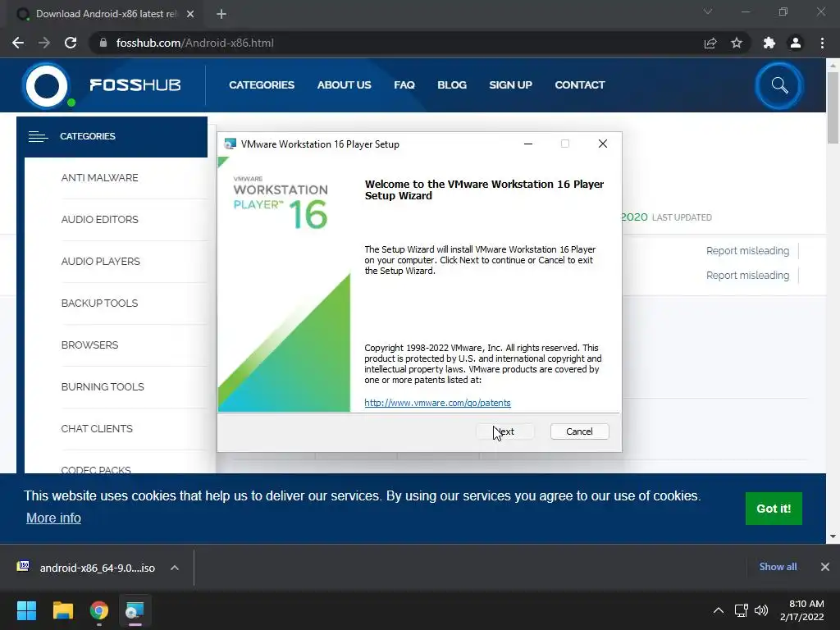840x630 pixels.
Task: Open Windows Start menu
Action: click(26, 610)
